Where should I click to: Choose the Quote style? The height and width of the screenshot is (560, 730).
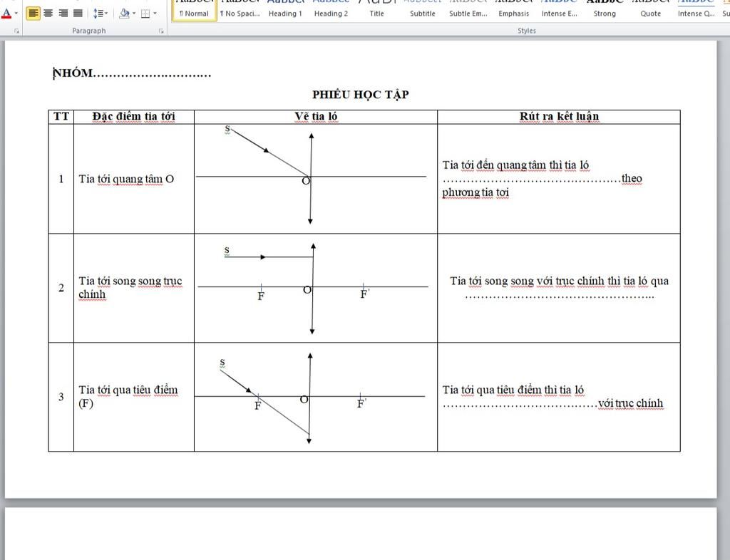point(650,10)
